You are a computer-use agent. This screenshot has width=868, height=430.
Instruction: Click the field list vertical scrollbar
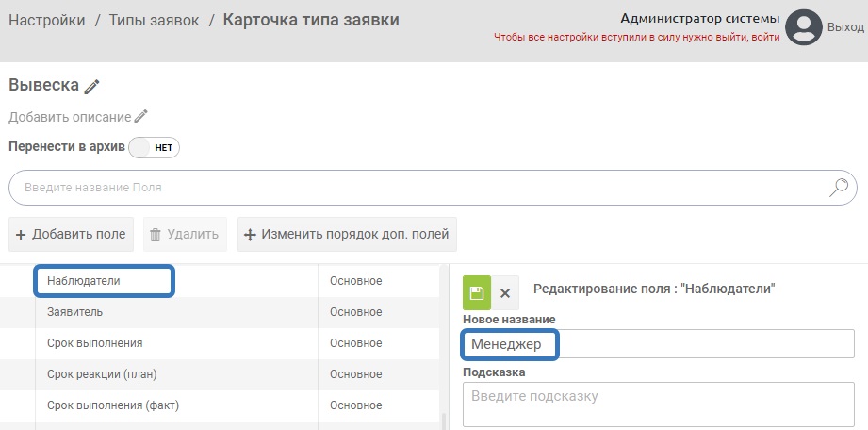coord(442,415)
